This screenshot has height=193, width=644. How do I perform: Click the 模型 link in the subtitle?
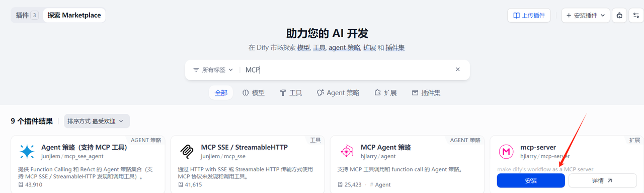click(303, 48)
